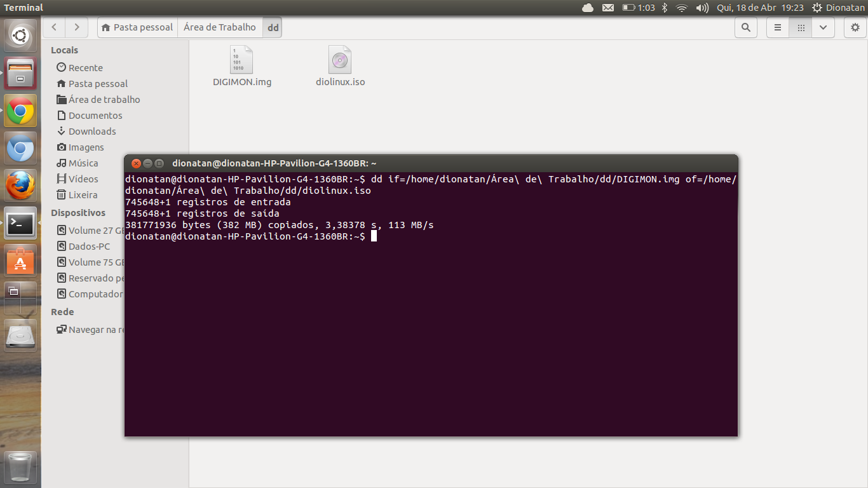Select the icon grid view toggle
The height and width of the screenshot is (488, 868).
[x=801, y=27]
